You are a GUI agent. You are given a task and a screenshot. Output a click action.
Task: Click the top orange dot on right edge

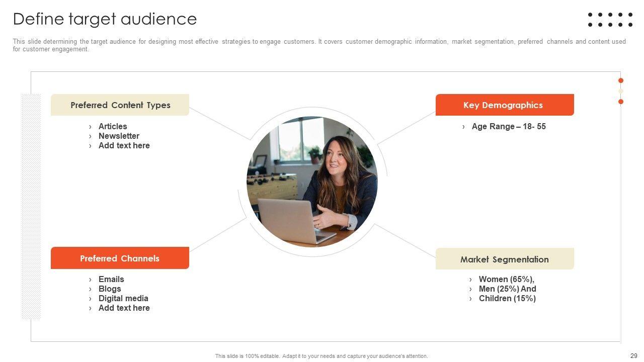[621, 80]
